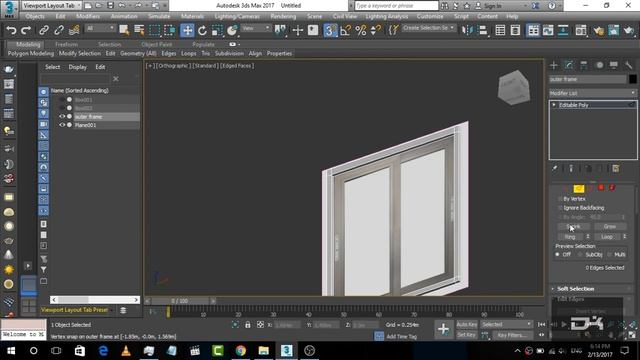Activate Select and Scale tool

[x=217, y=30]
